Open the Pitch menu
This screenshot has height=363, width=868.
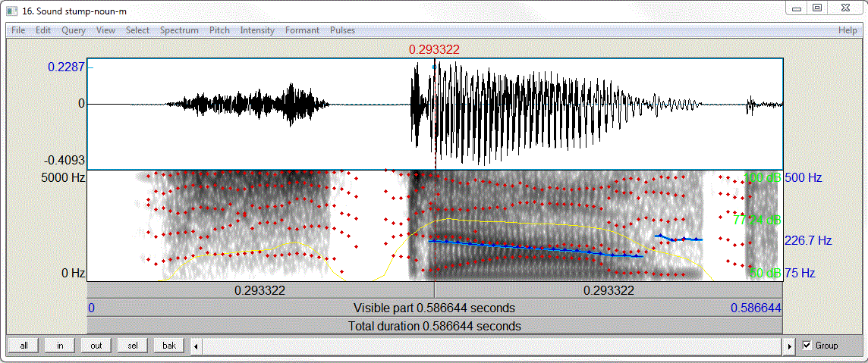coord(219,30)
